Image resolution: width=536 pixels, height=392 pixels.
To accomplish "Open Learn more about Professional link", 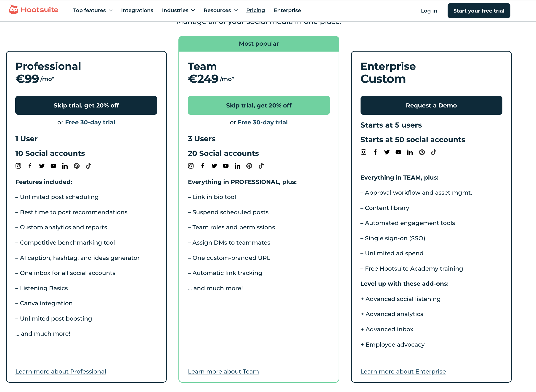I will (61, 371).
